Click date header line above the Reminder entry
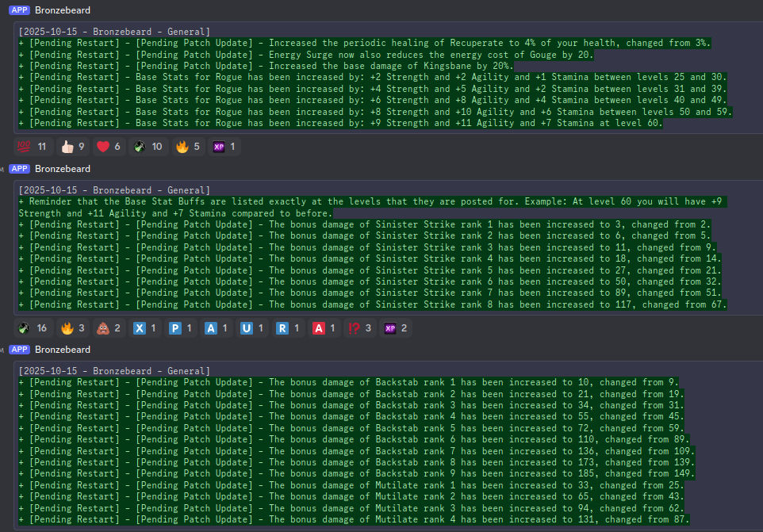 pyautogui.click(x=114, y=190)
